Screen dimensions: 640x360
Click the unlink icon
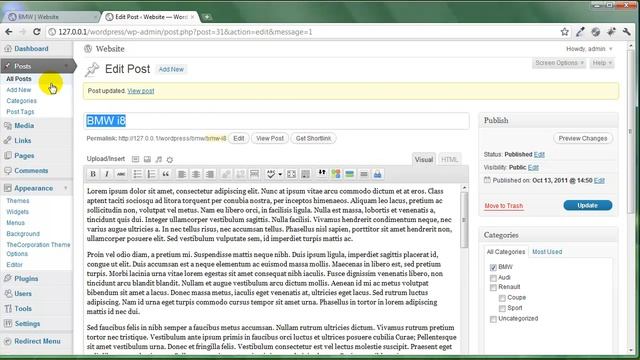point(240,174)
